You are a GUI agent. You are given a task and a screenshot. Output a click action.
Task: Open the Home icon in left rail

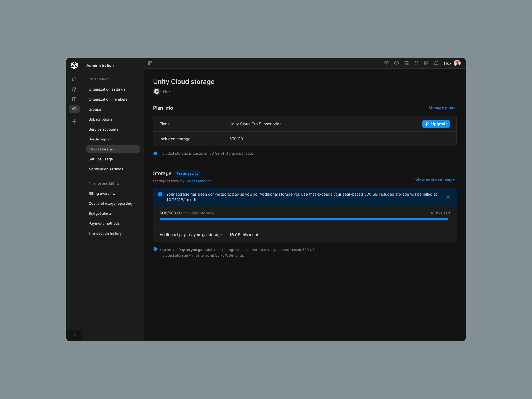(74, 79)
